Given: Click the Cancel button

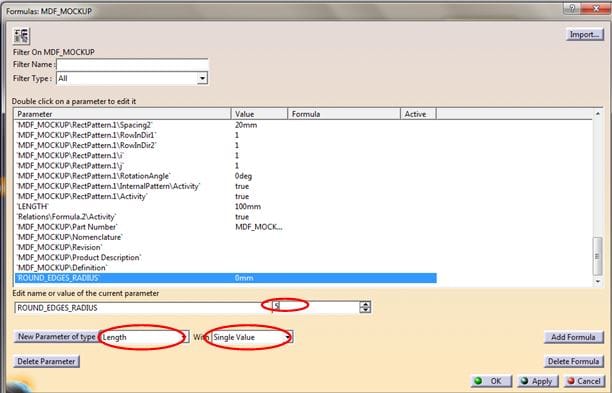Looking at the screenshot, I should 584,381.
